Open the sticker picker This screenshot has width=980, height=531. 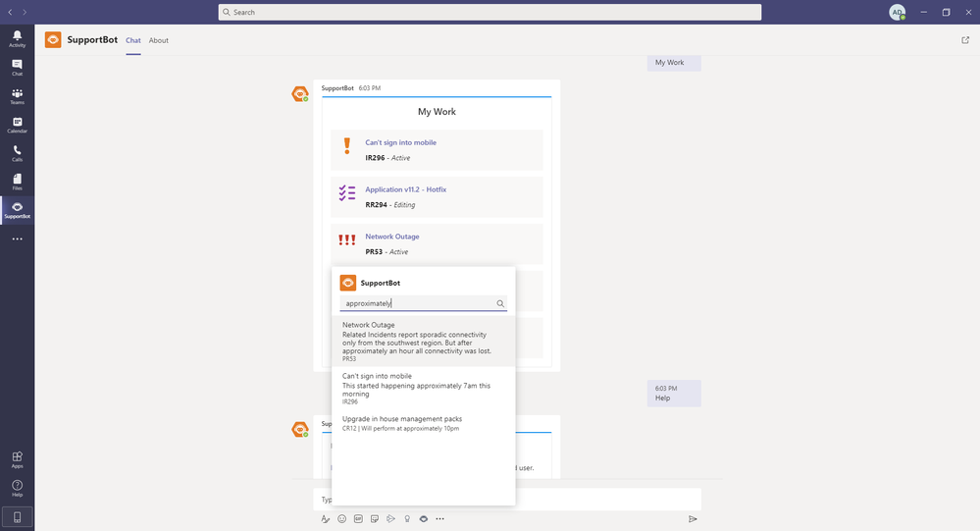[x=375, y=518]
